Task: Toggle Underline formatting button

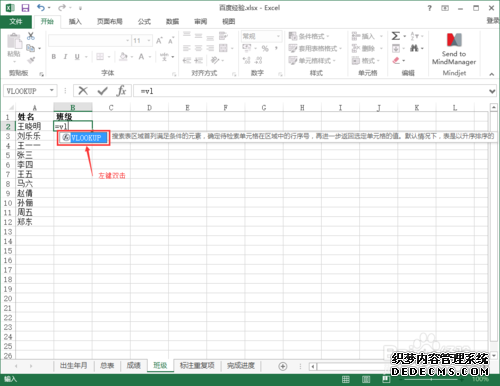Action: pyautogui.click(x=77, y=57)
